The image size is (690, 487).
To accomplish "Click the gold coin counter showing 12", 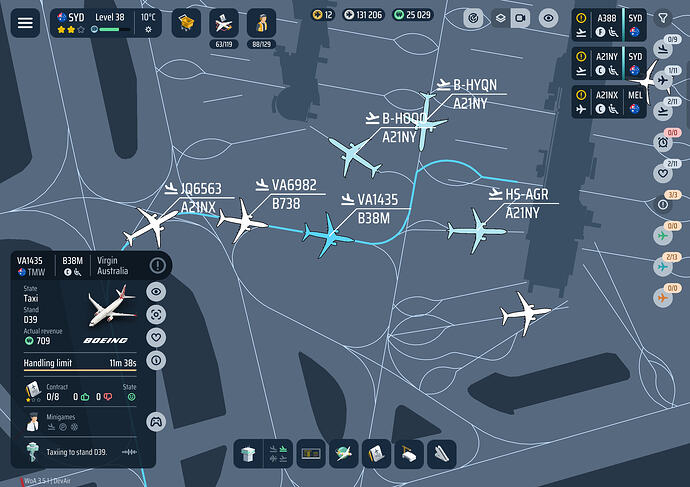I will [x=323, y=15].
